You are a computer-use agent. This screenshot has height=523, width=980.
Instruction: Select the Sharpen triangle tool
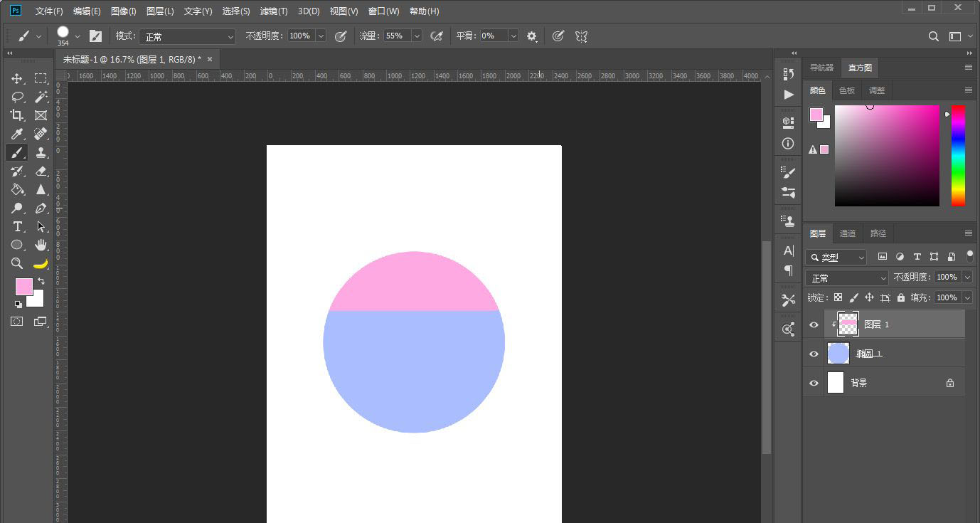pyautogui.click(x=41, y=189)
